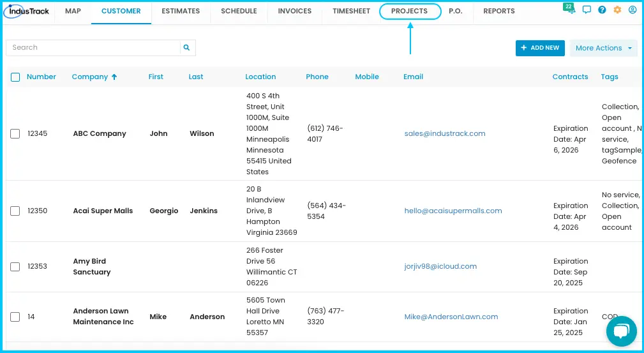Click the IndusTrack logo

coord(27,11)
